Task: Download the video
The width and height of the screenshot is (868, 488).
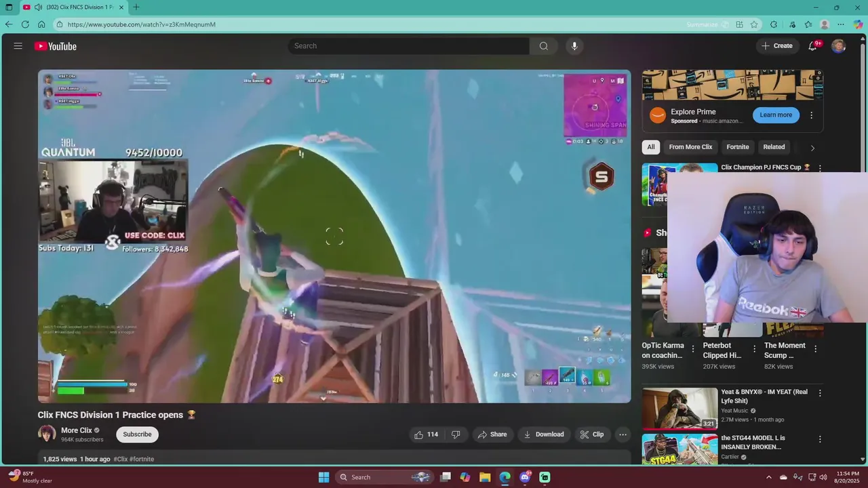Action: [543, 434]
